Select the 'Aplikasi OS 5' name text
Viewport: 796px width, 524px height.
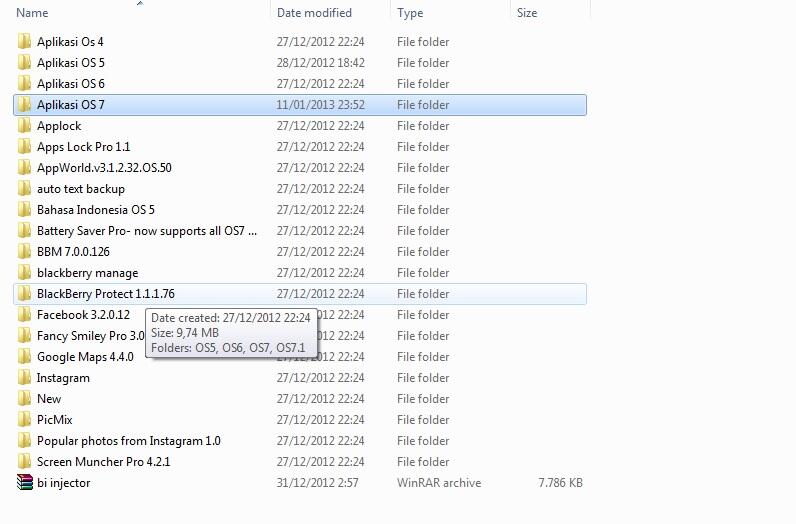71,62
